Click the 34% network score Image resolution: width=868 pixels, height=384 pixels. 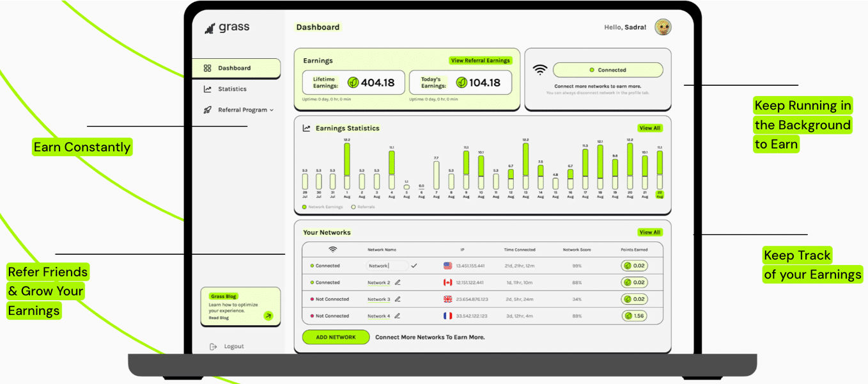(577, 299)
